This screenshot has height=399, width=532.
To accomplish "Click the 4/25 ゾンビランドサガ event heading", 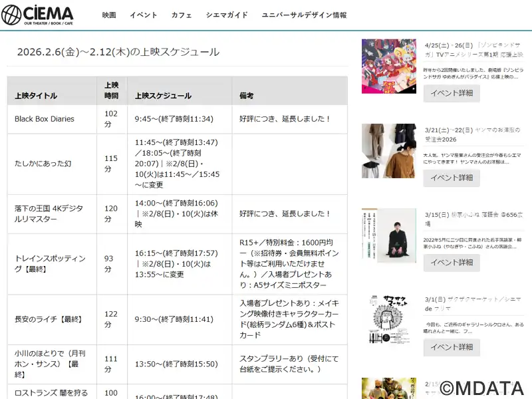I will click(472, 49).
